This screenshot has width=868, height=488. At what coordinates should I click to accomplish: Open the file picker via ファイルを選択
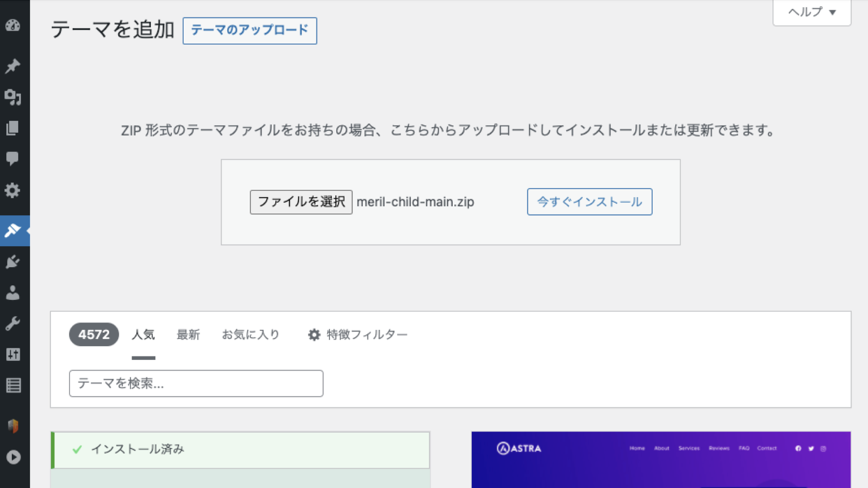tap(301, 202)
